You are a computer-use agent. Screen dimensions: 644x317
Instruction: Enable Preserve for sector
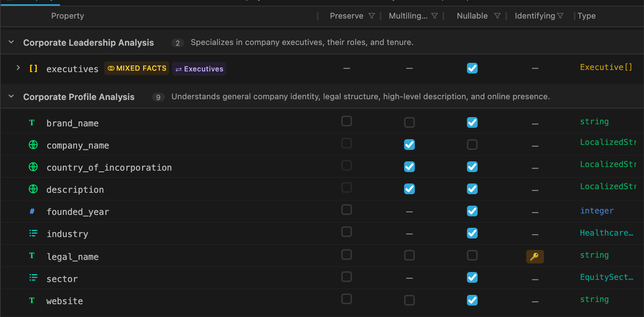pos(347,277)
